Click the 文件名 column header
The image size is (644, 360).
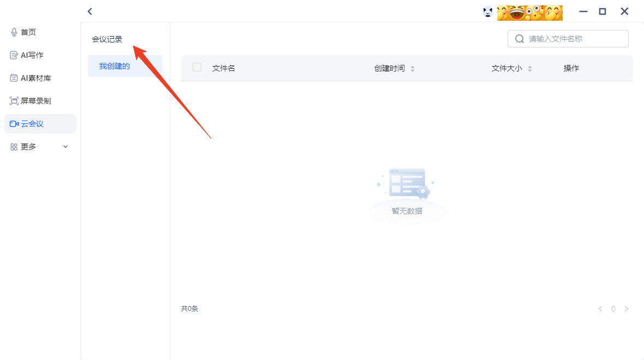tap(223, 68)
